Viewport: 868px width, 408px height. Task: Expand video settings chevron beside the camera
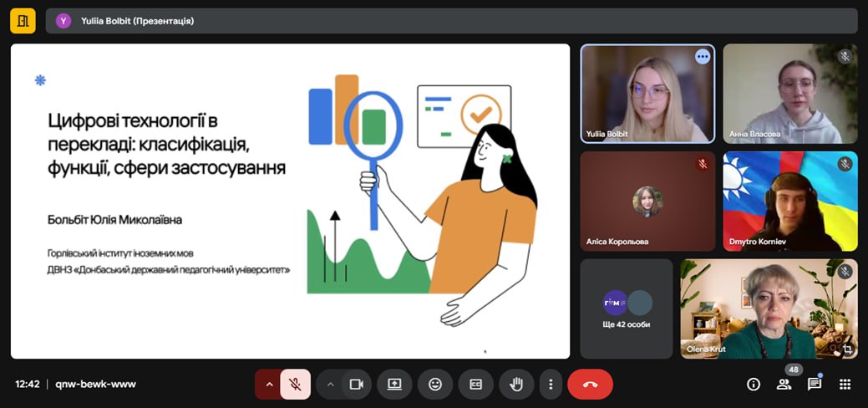[330, 384]
